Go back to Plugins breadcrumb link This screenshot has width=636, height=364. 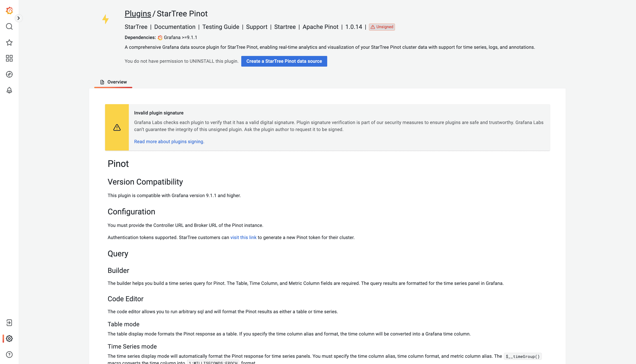[138, 13]
